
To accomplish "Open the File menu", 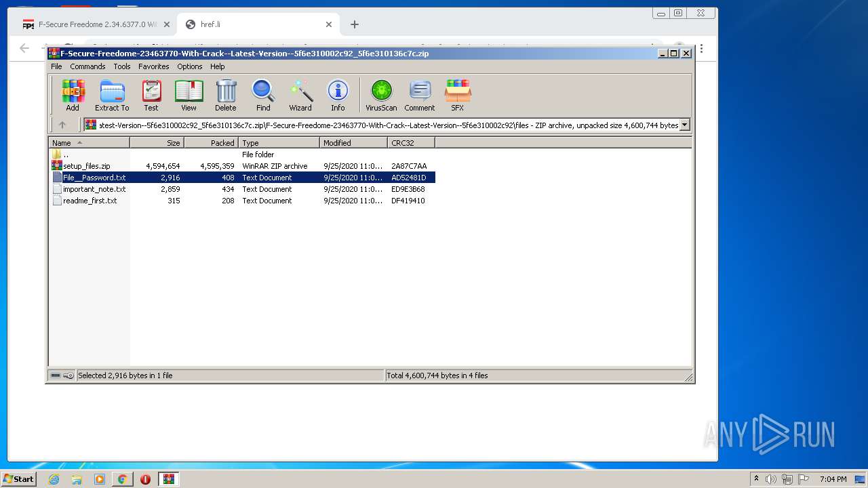I will click(56, 66).
